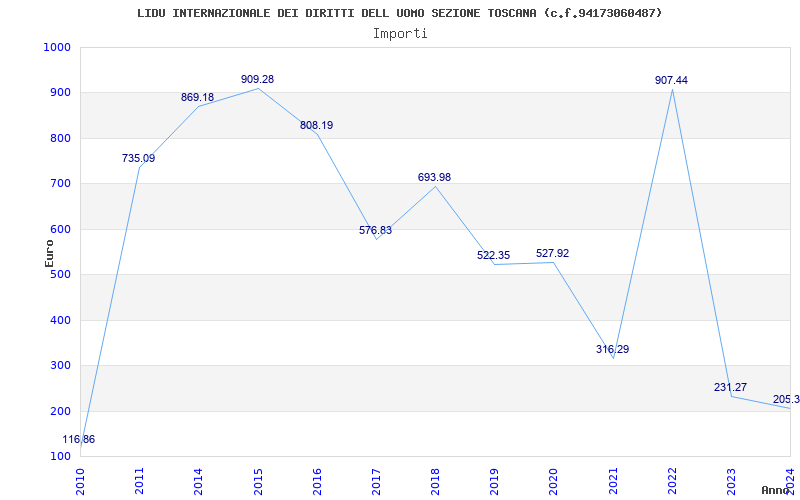Click the year 2020 axis label

[554, 481]
